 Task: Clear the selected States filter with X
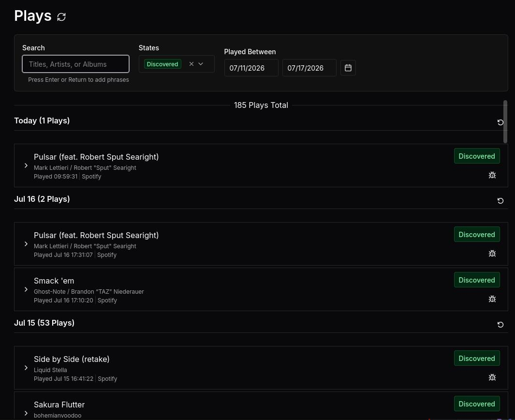click(191, 64)
